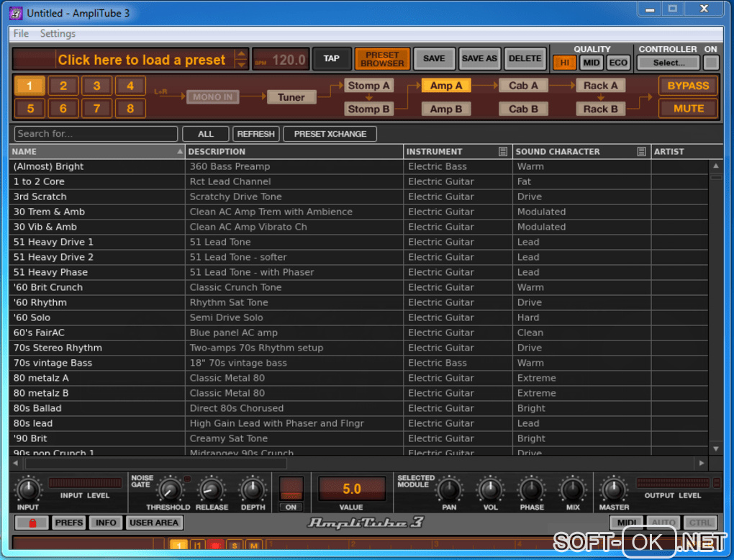
Task: Click the preset up/down stepper arrows
Action: pyautogui.click(x=241, y=59)
